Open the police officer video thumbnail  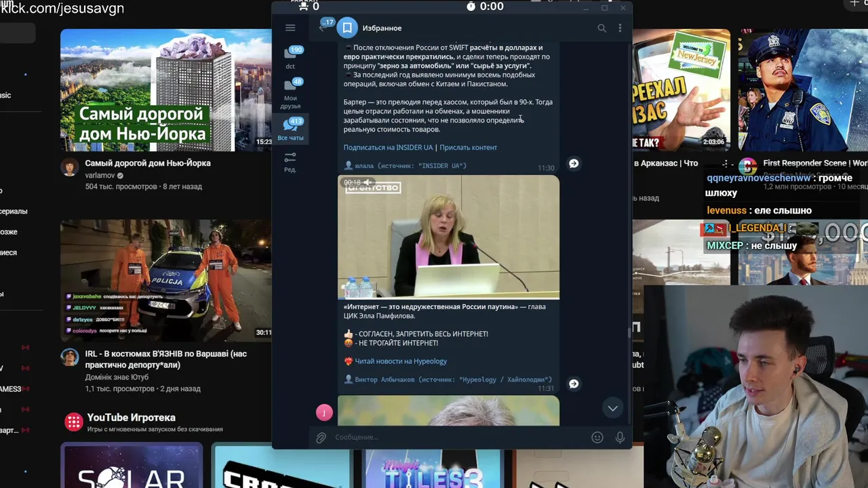[x=803, y=90]
